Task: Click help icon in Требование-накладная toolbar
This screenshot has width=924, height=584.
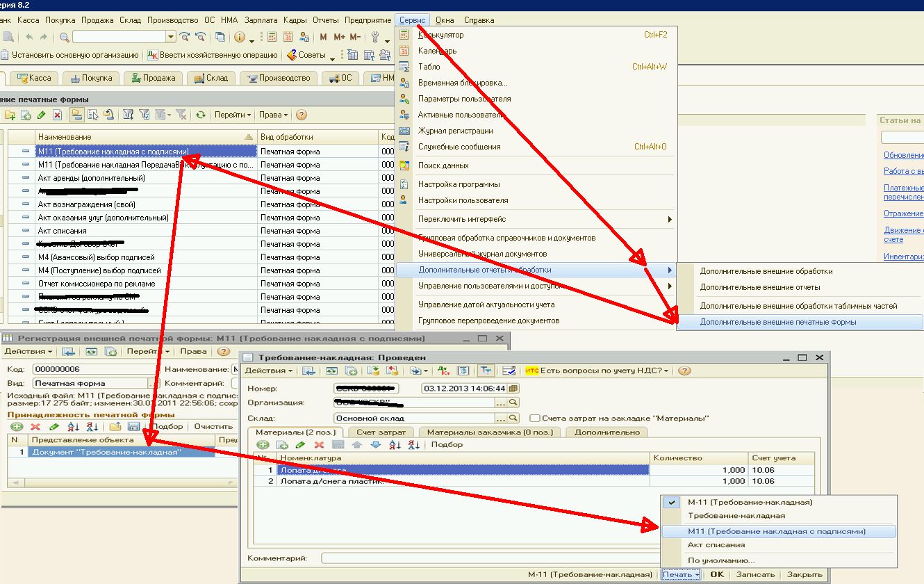Action: pyautogui.click(x=684, y=371)
